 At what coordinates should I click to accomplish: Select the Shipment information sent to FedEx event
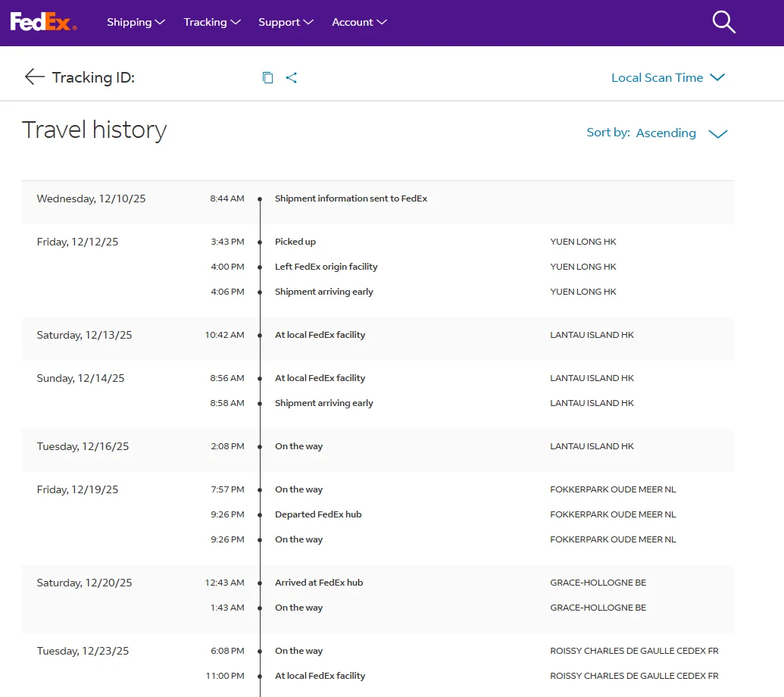[351, 198]
